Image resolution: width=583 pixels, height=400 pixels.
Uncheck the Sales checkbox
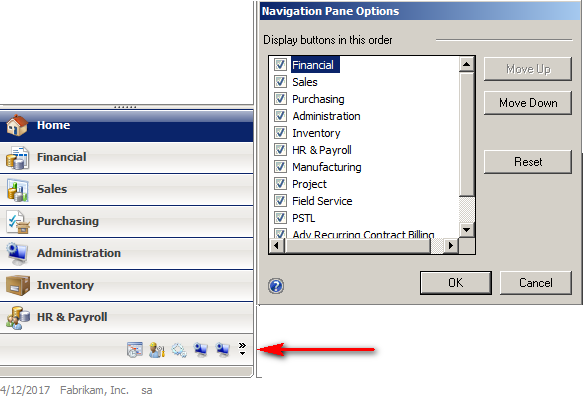280,81
